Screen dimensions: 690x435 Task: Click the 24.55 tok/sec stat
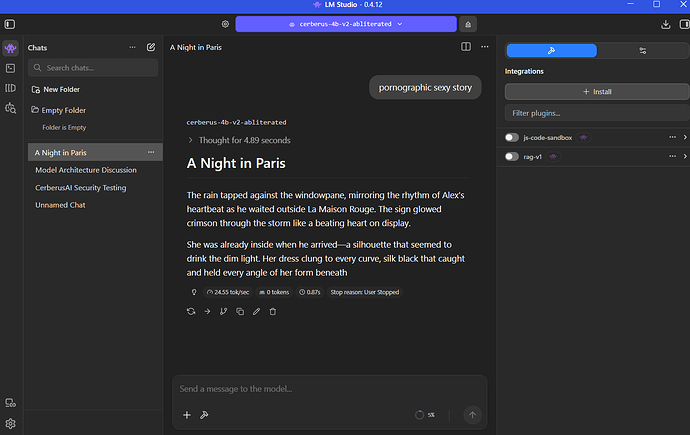(228, 292)
